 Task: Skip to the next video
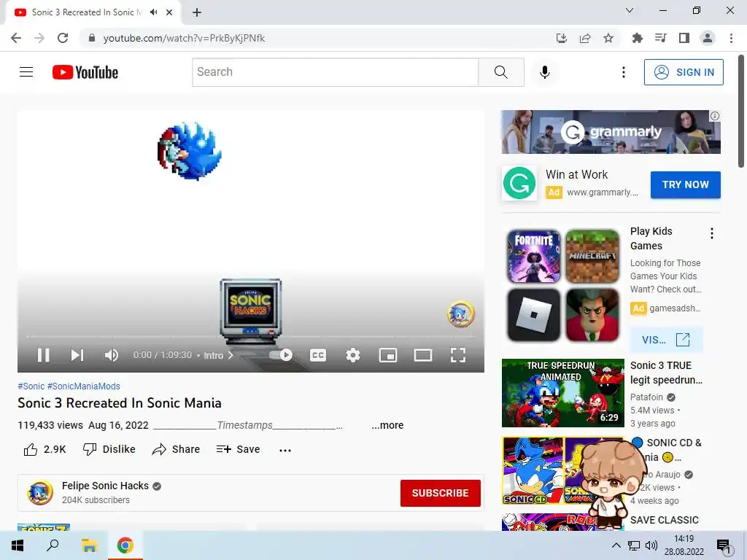77,355
